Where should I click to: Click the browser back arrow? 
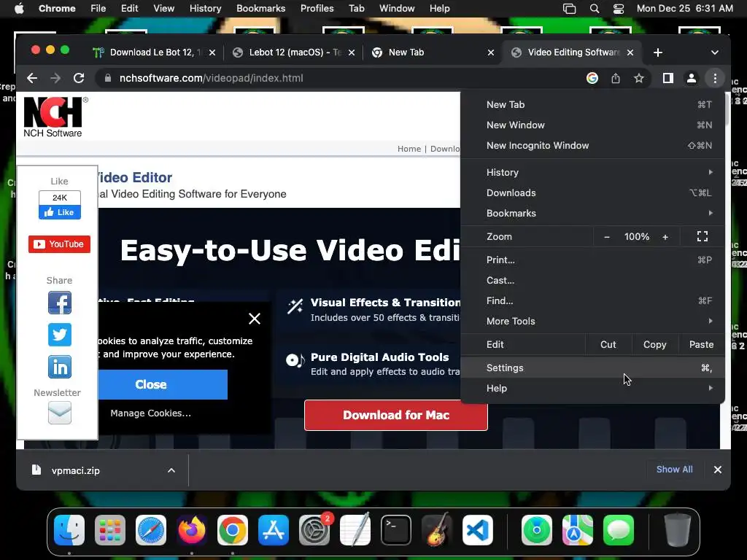32,78
